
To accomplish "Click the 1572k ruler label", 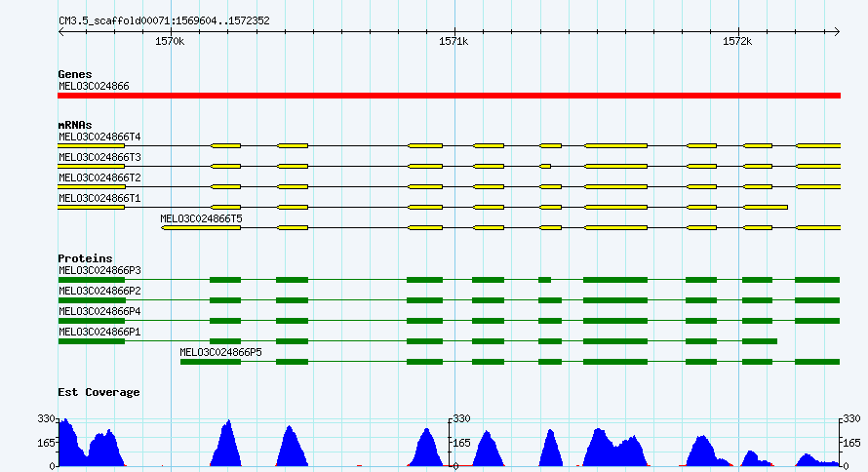I will pos(737,42).
